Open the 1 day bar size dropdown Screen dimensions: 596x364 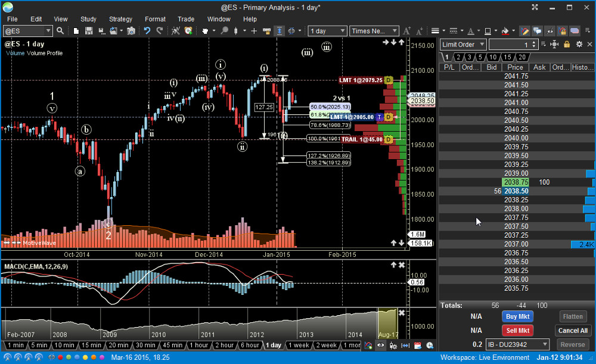point(327,31)
